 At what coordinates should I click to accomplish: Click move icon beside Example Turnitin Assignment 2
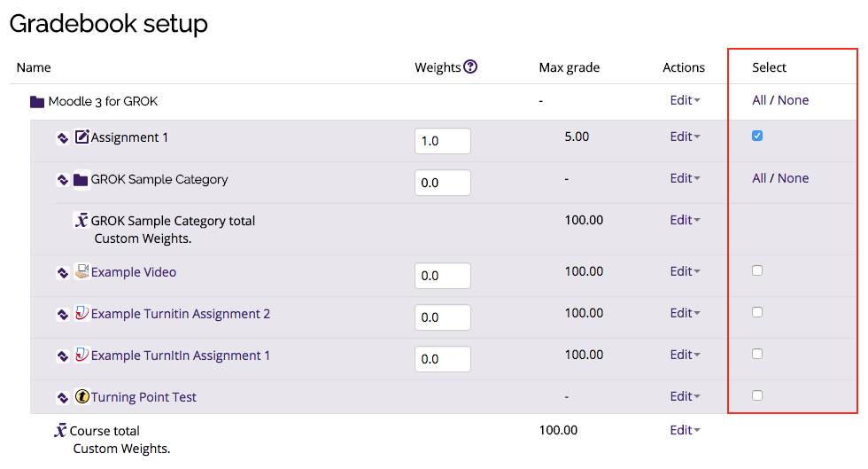coord(63,315)
